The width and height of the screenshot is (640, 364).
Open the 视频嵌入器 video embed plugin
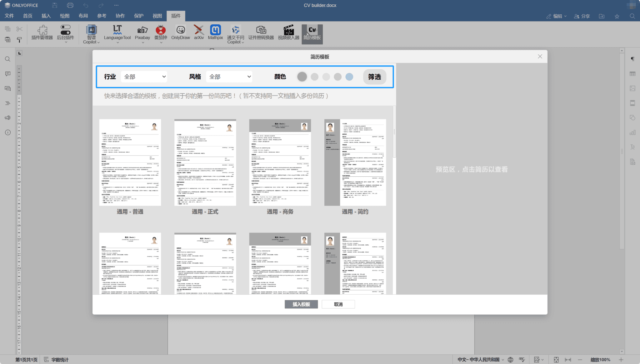(288, 33)
